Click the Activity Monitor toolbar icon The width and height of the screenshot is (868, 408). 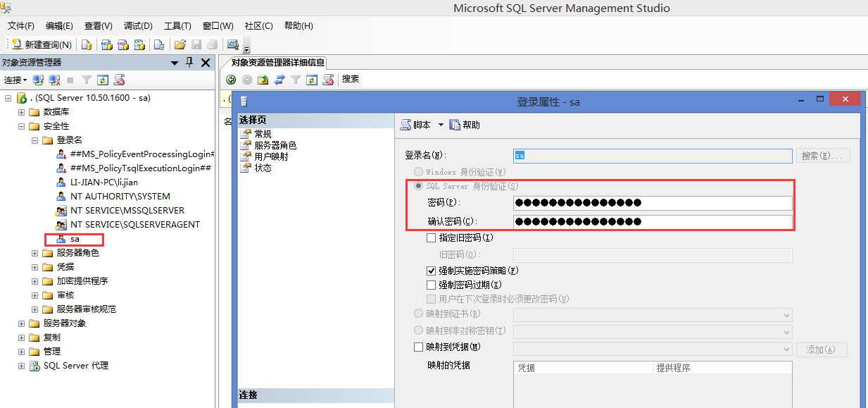(x=233, y=44)
